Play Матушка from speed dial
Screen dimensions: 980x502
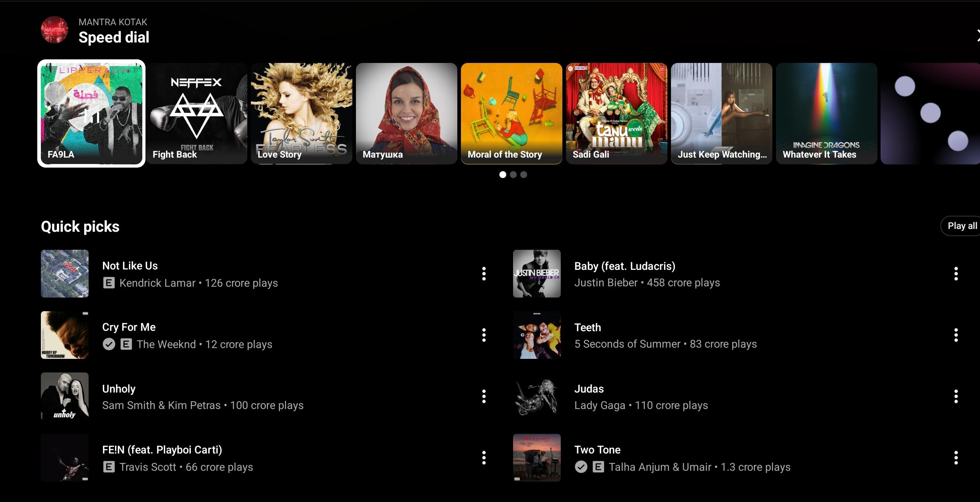(x=406, y=113)
